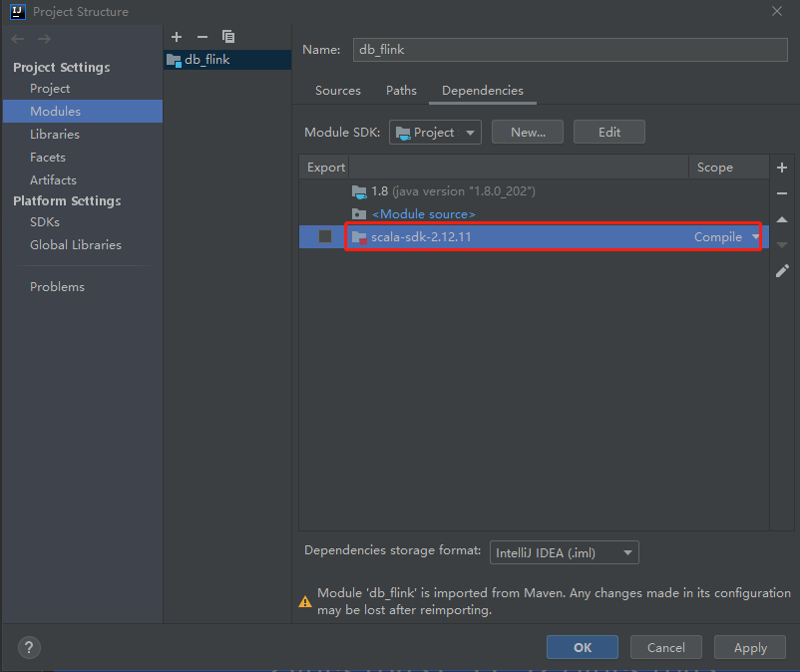Open Artifacts in sidebar
Image resolution: width=800 pixels, height=672 pixels.
[53, 180]
